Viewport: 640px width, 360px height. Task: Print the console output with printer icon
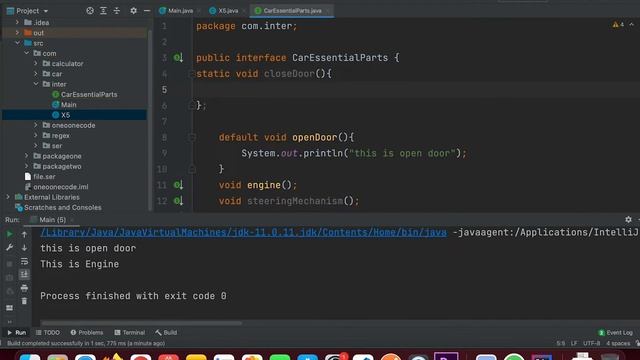(24, 288)
